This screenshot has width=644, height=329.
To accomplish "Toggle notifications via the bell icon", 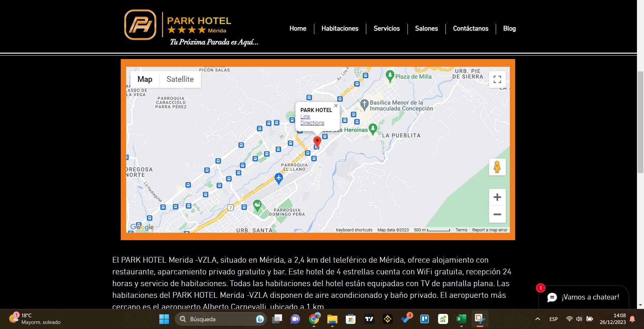I will point(632,319).
